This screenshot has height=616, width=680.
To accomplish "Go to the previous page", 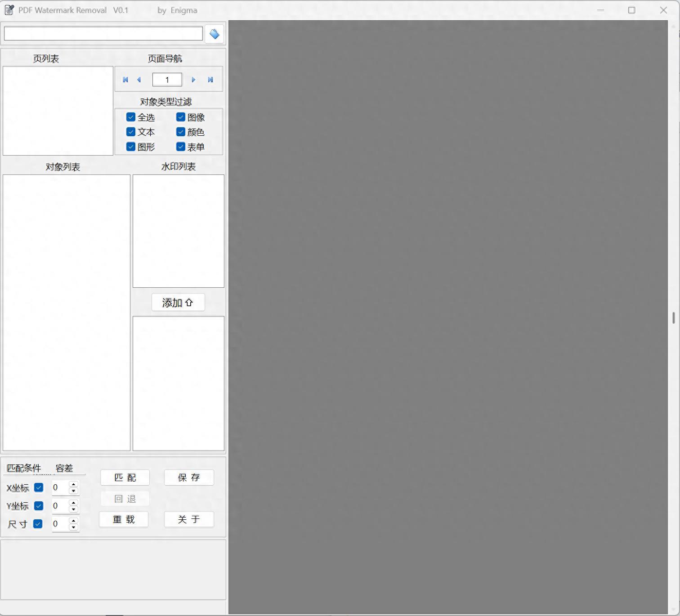I will [139, 80].
